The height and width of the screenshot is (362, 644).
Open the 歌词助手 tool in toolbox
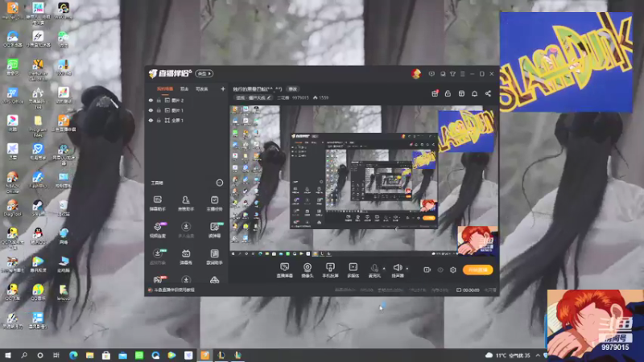pyautogui.click(x=214, y=257)
